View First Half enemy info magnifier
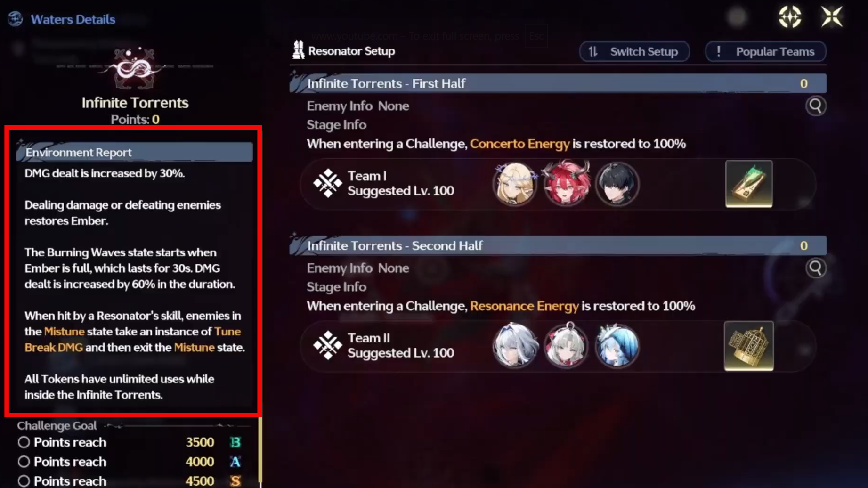Screen dimensions: 868x488 tap(816, 106)
